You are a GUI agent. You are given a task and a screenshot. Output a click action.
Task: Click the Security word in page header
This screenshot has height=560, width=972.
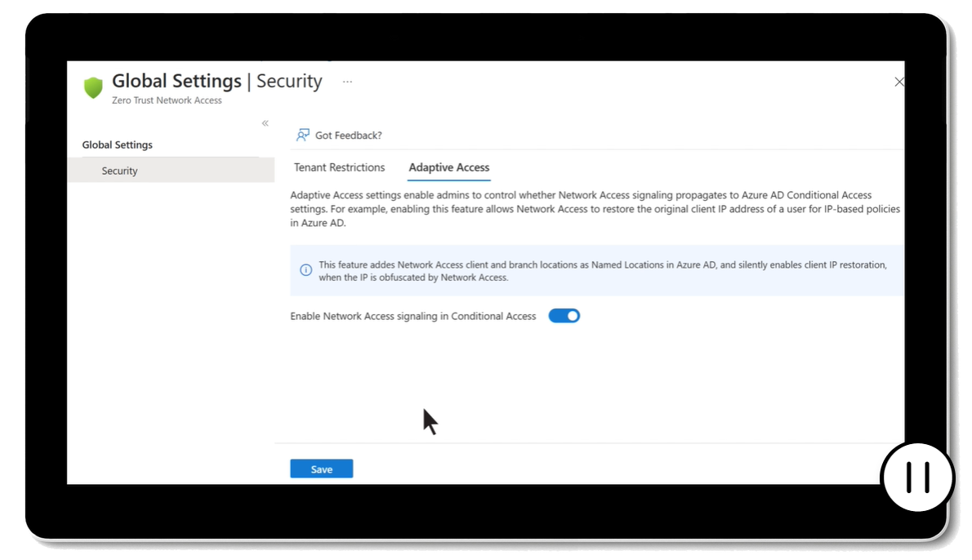point(289,81)
